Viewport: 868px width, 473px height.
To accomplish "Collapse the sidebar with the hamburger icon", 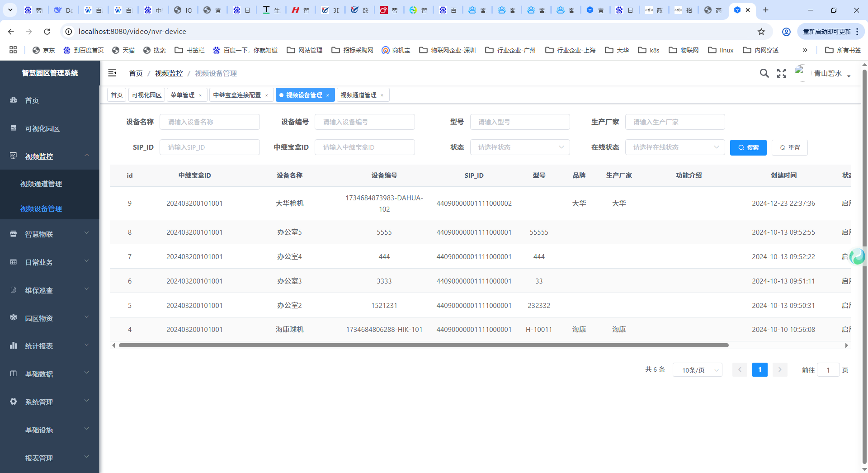I will (x=112, y=73).
